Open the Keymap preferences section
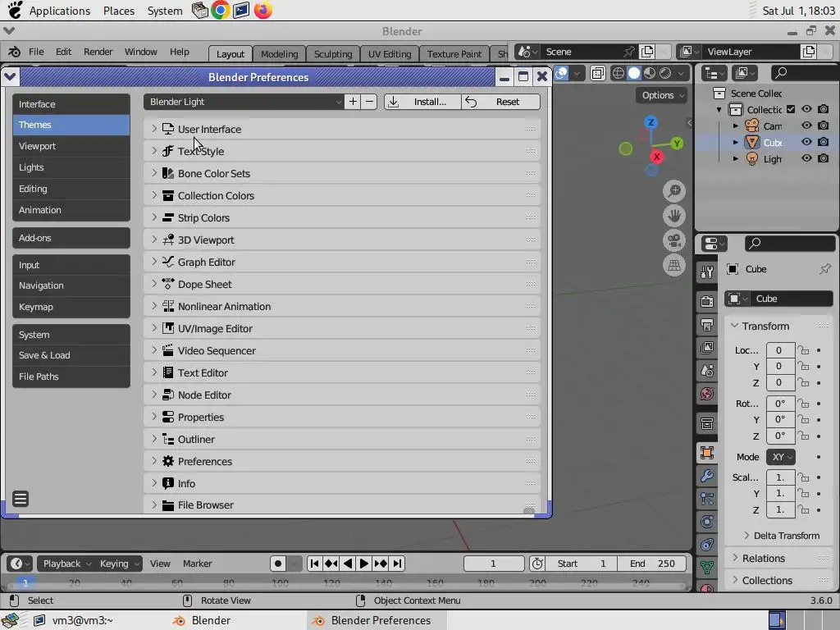Screen dimensions: 840x630 coord(71,307)
